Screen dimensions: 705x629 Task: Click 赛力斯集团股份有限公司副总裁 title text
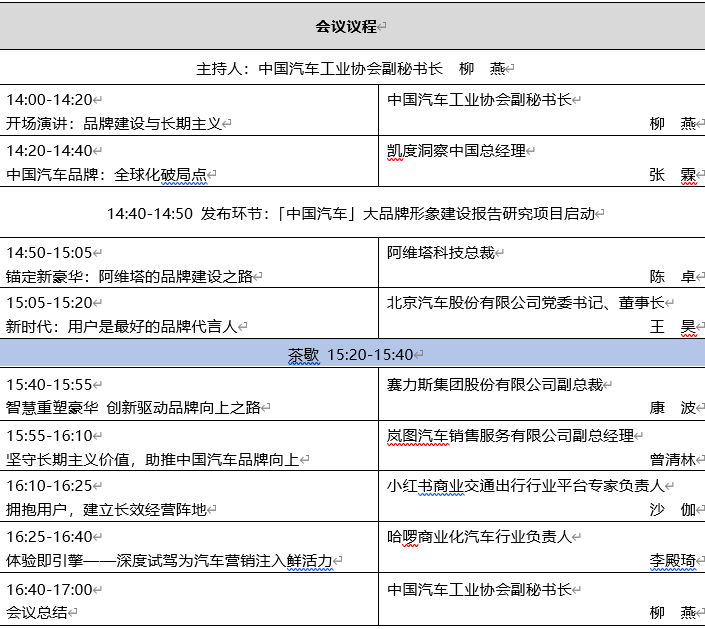point(494,383)
